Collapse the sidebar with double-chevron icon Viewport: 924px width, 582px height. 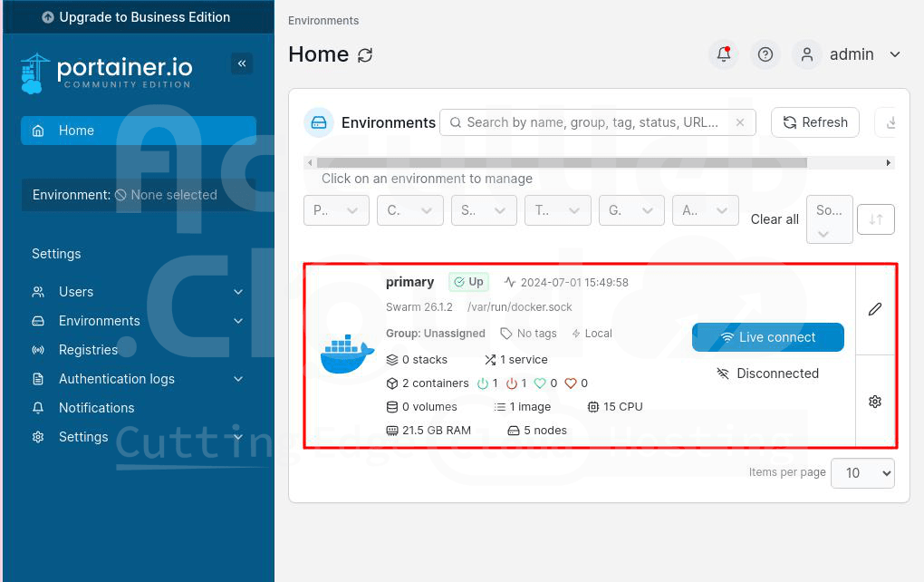click(x=242, y=63)
